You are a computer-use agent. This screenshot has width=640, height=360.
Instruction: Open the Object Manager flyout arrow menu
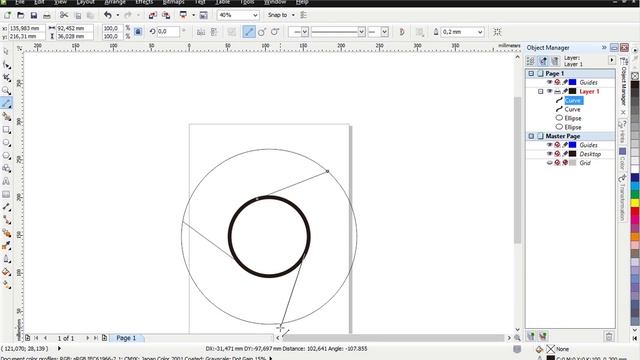click(611, 60)
